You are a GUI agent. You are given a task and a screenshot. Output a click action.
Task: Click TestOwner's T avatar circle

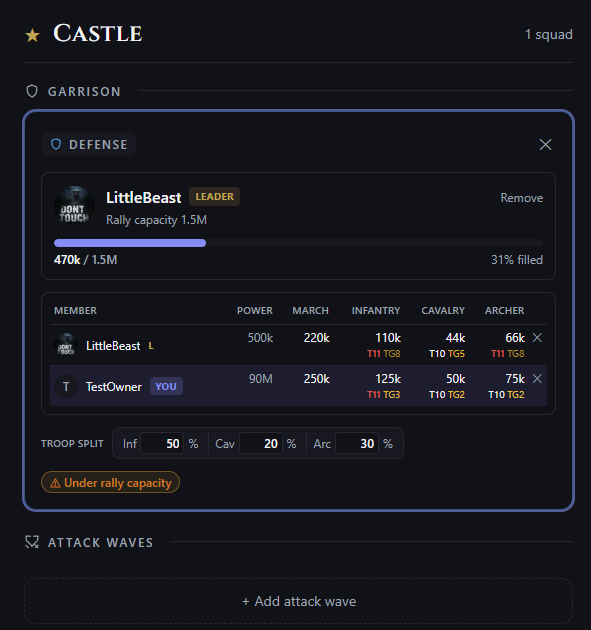tap(66, 386)
